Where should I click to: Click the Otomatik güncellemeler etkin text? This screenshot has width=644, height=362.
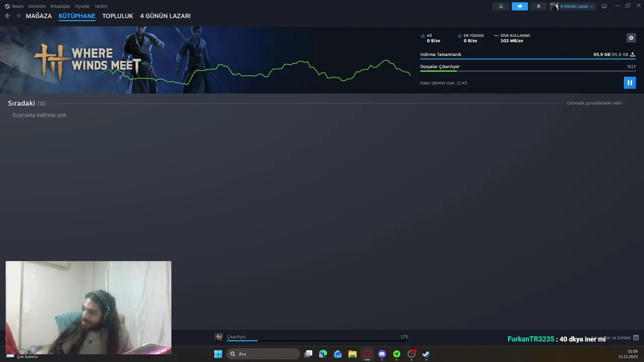click(595, 103)
